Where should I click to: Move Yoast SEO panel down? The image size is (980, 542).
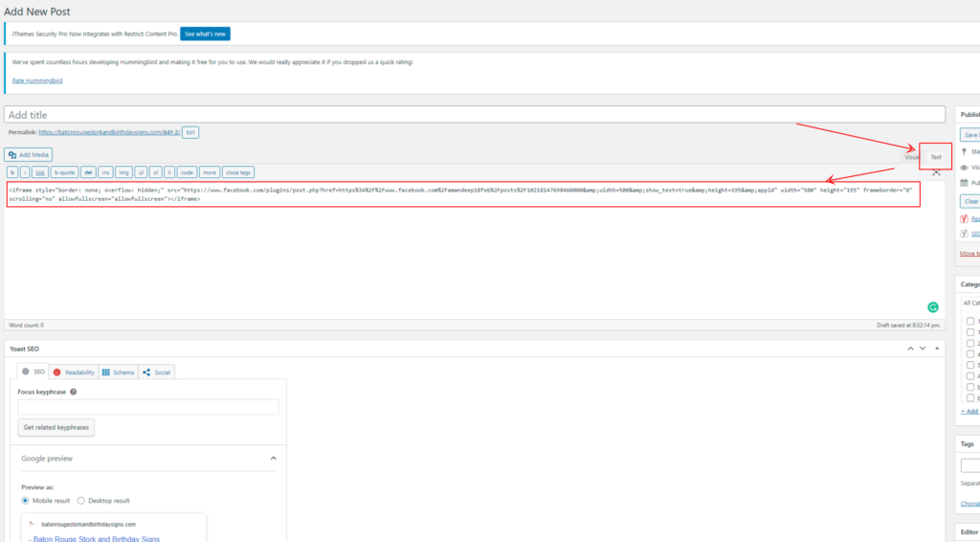coord(923,349)
